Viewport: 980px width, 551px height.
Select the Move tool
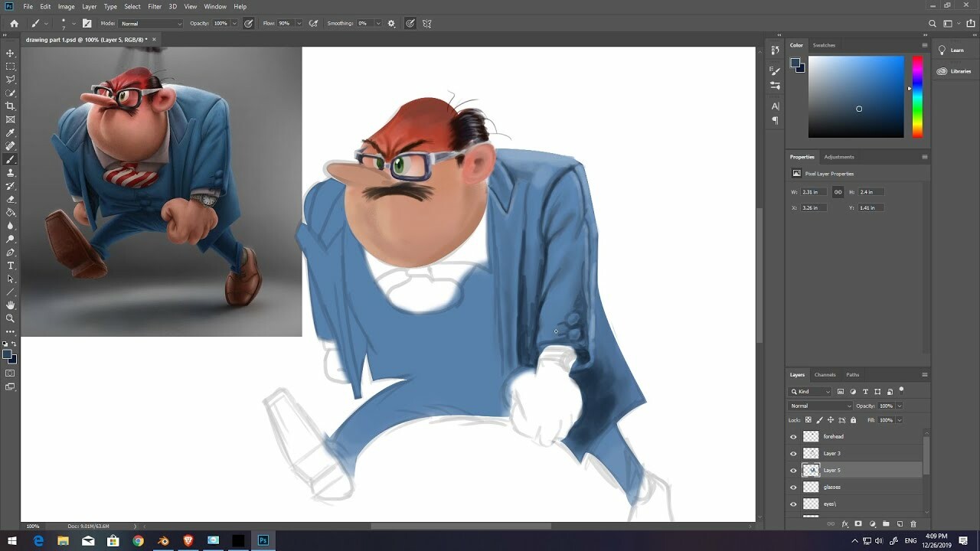10,53
